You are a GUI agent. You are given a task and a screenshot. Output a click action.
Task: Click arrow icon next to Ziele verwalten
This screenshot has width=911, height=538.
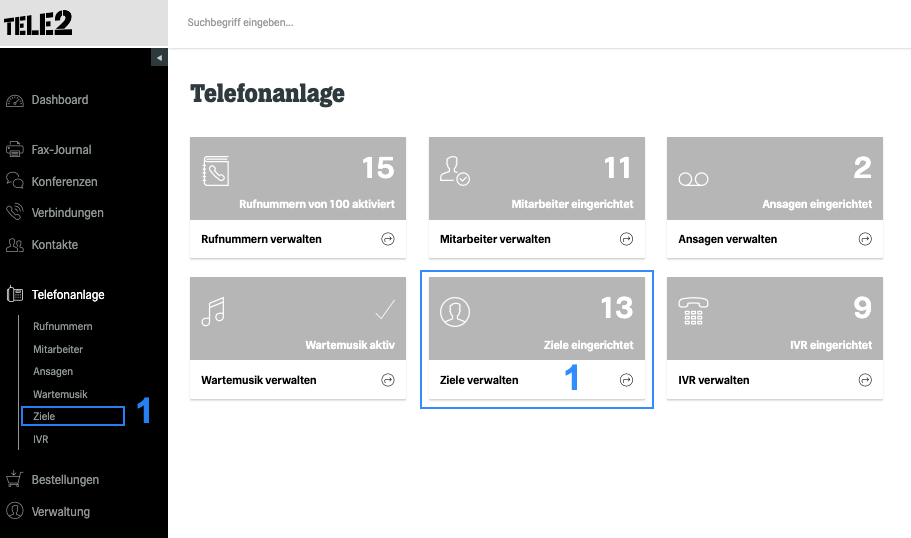pos(626,380)
